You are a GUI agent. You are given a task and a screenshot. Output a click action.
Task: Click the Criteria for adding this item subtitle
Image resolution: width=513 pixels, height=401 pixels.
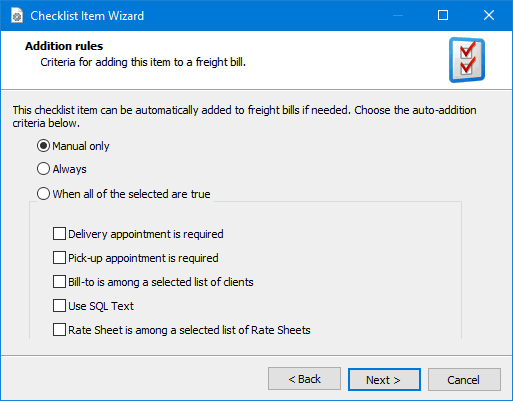coord(143,62)
